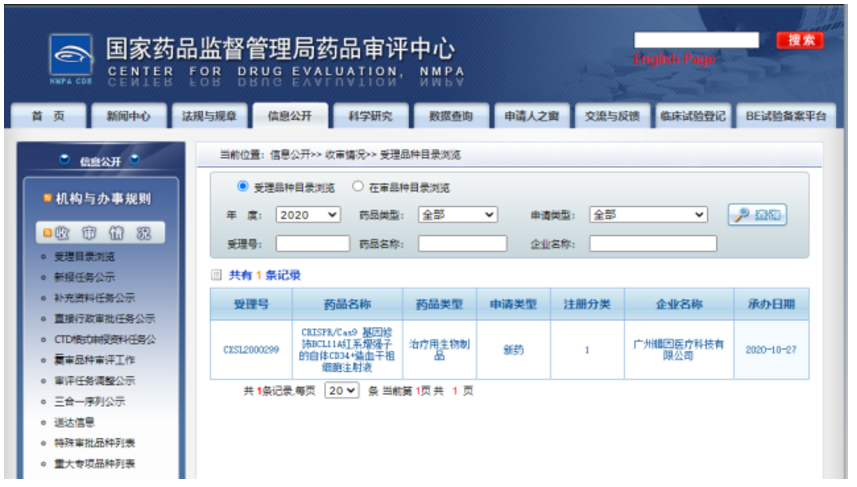Click the 收审情况 section icon in sidebar
The image size is (857, 487).
(x=48, y=233)
